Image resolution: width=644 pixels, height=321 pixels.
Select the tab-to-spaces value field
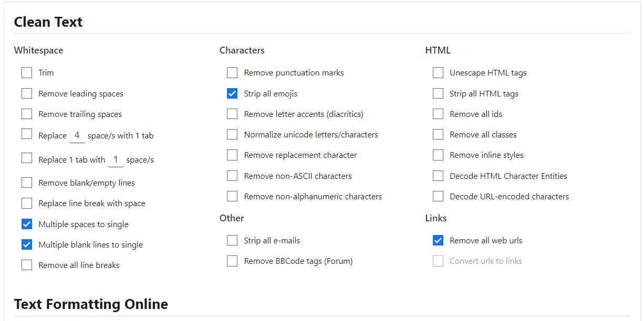click(x=116, y=159)
